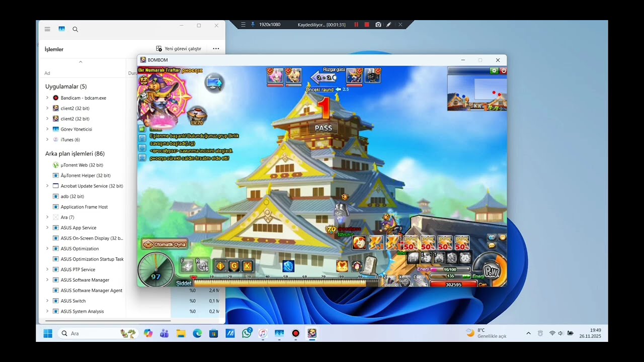Expand the second client2 (32 bit) row
The width and height of the screenshot is (644, 362).
pyautogui.click(x=47, y=119)
